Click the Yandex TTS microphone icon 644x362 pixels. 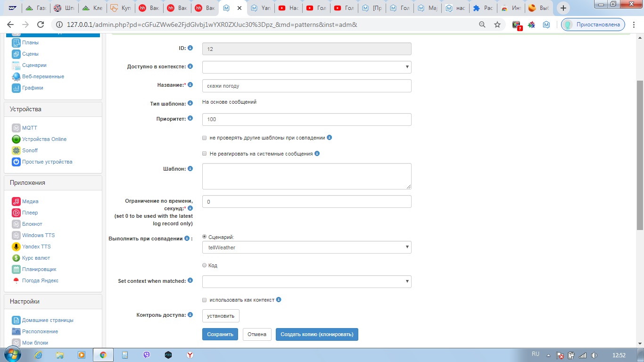[16, 247]
